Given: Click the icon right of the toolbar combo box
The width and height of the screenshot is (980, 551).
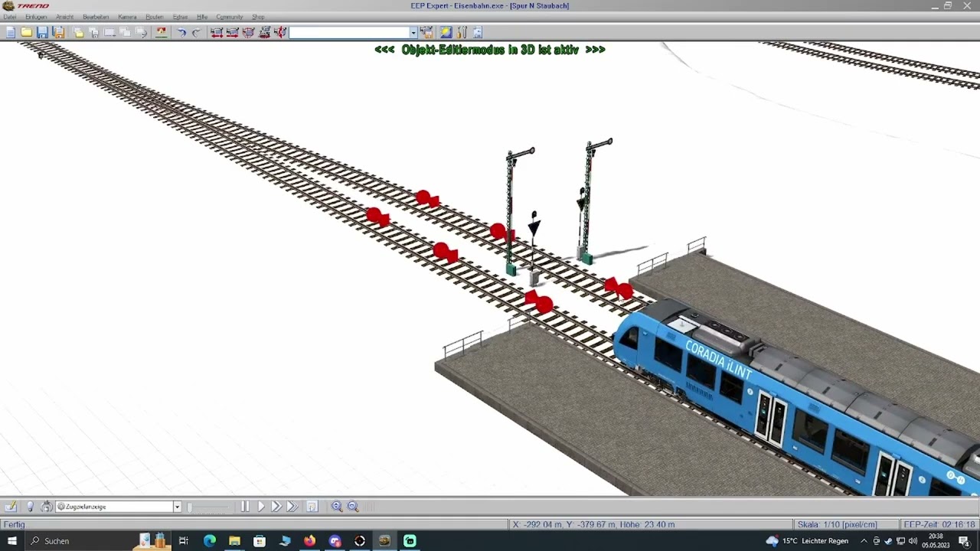Looking at the screenshot, I should (426, 32).
